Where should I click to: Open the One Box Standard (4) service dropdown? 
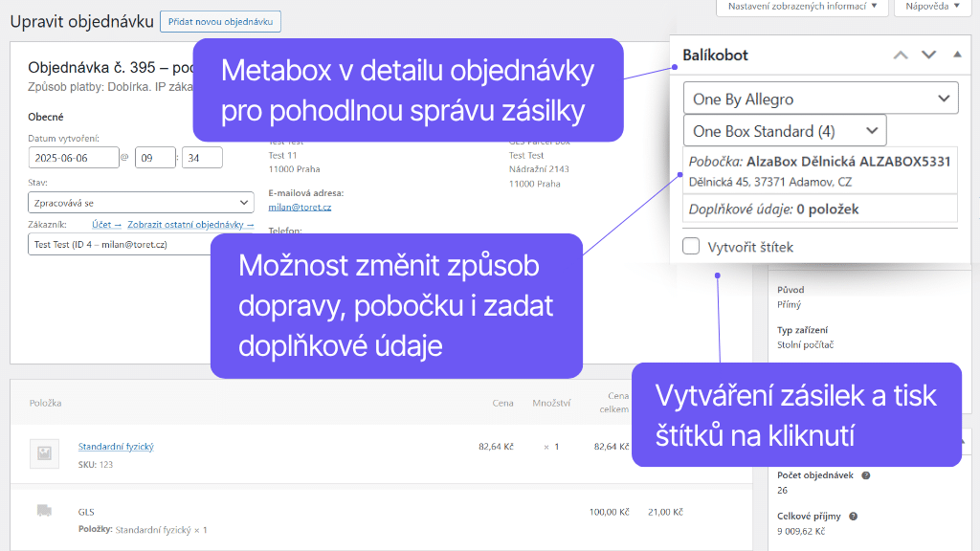coord(785,130)
